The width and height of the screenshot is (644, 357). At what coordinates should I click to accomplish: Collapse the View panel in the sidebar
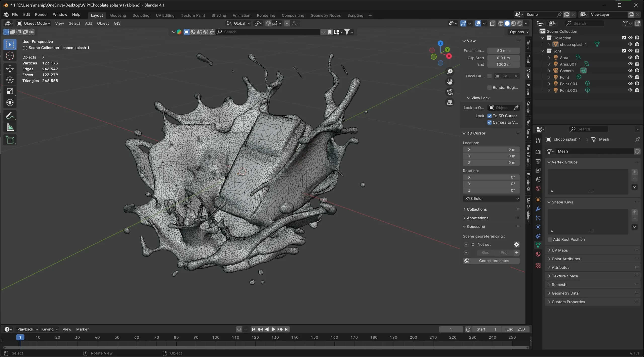pyautogui.click(x=464, y=41)
